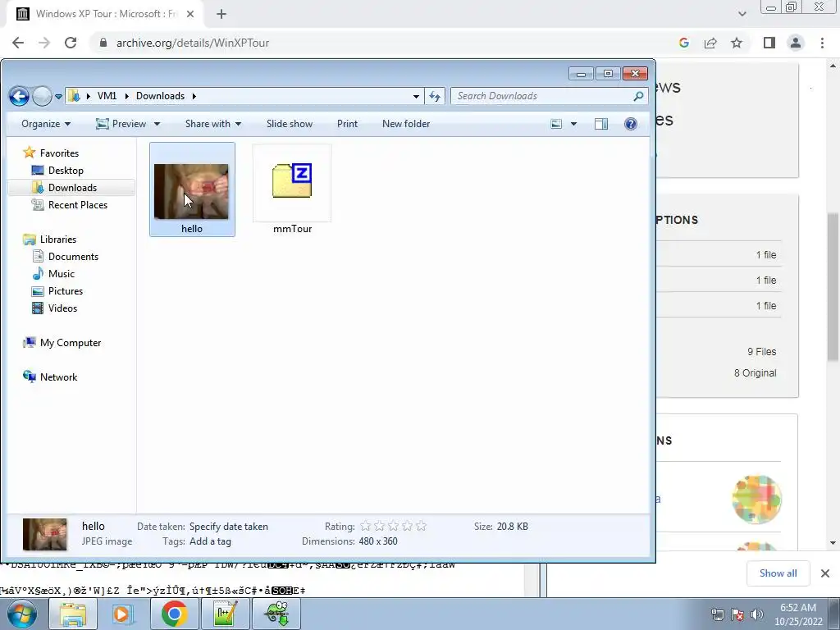
Task: Select the hello file name label
Action: [x=192, y=229]
